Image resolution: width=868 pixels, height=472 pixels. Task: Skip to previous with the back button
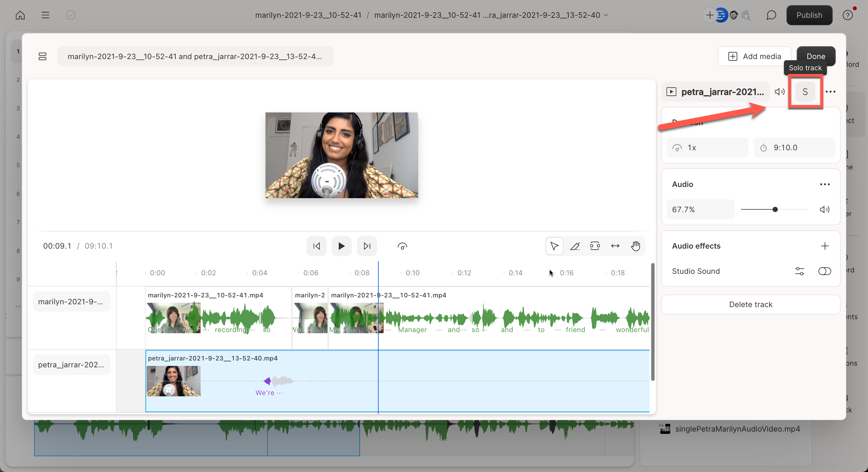(316, 246)
